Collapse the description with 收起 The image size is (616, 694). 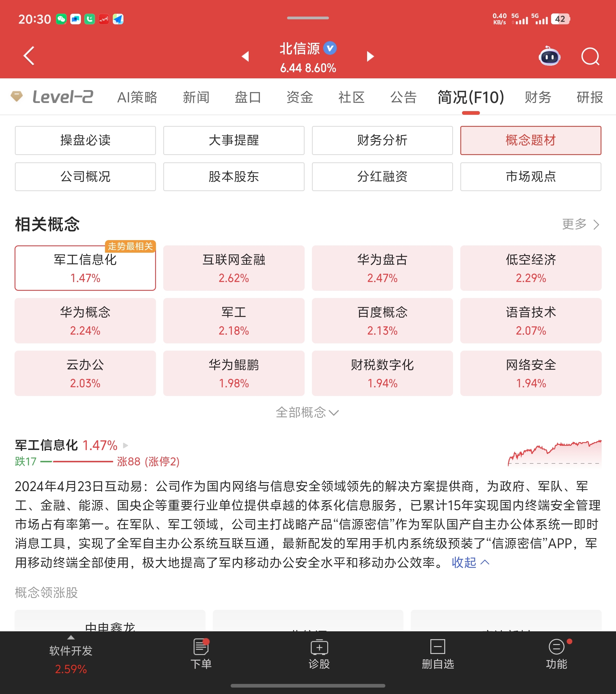[471, 562]
